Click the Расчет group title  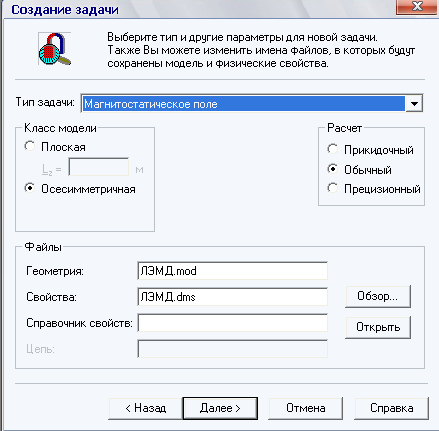pos(344,128)
